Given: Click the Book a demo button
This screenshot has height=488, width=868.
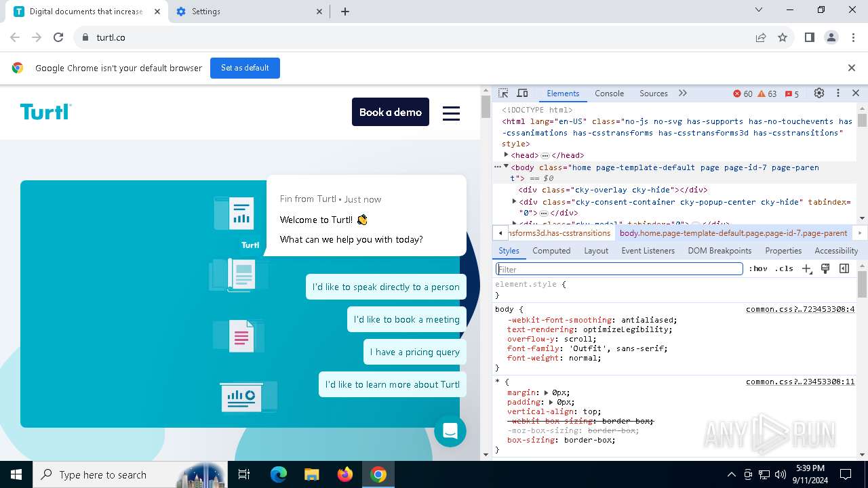Looking at the screenshot, I should (x=391, y=112).
